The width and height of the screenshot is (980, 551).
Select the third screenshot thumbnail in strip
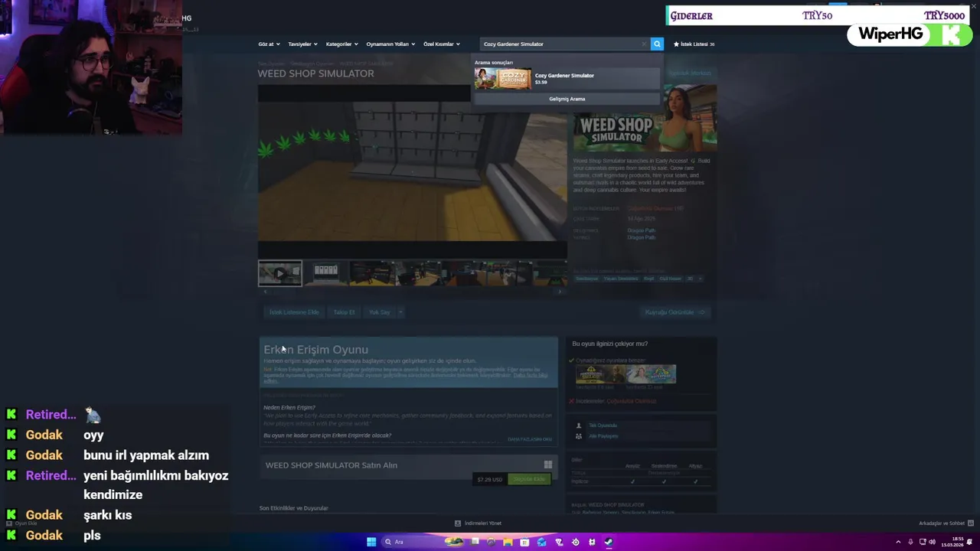(x=371, y=273)
